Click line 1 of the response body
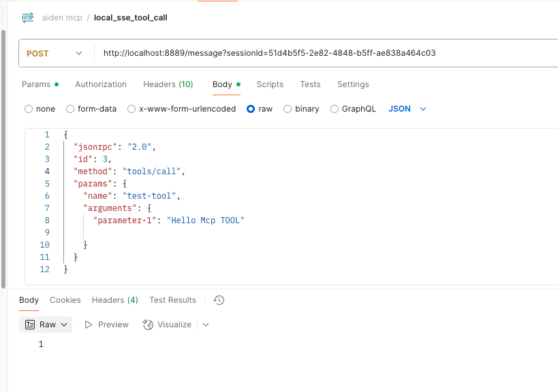The image size is (558, 392). 41,344
